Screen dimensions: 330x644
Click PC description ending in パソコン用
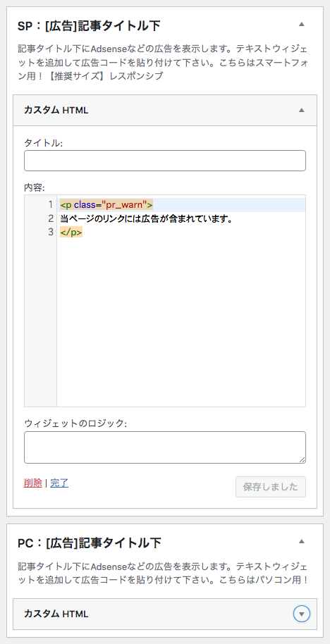coord(163,574)
